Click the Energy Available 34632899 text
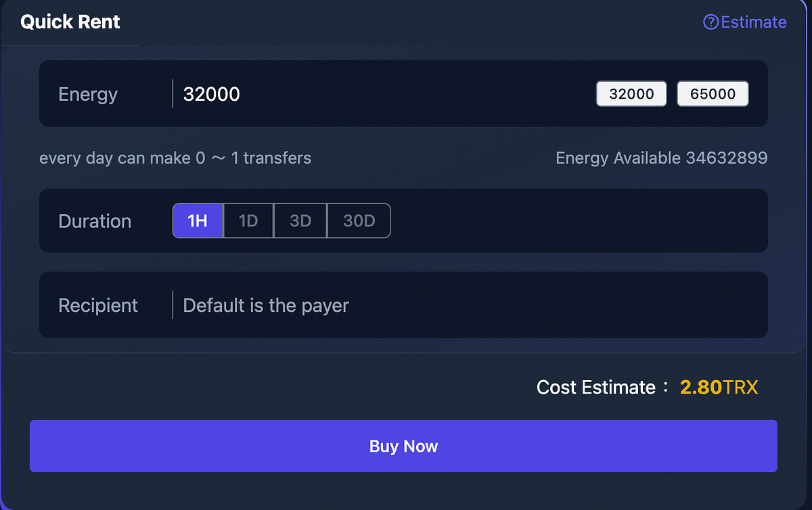812x510 pixels. 661,158
